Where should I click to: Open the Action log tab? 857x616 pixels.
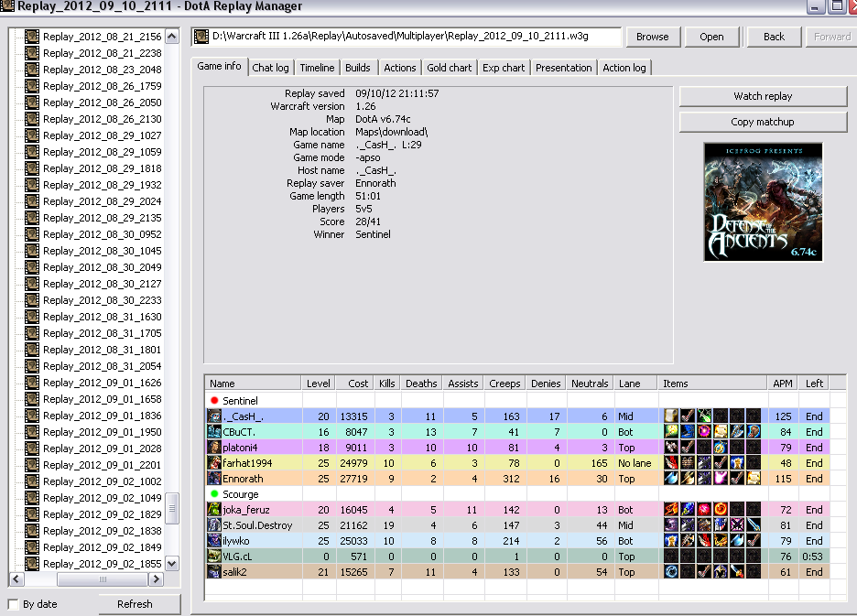click(x=624, y=68)
